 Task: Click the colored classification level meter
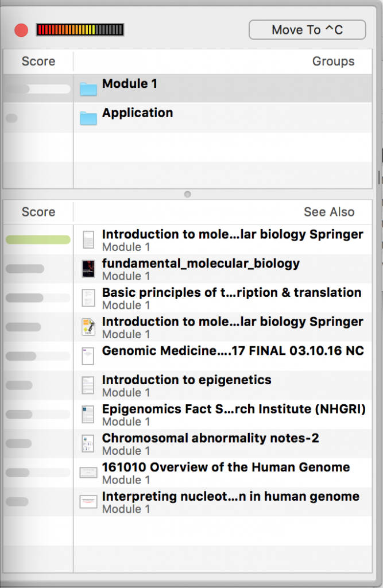point(80,30)
